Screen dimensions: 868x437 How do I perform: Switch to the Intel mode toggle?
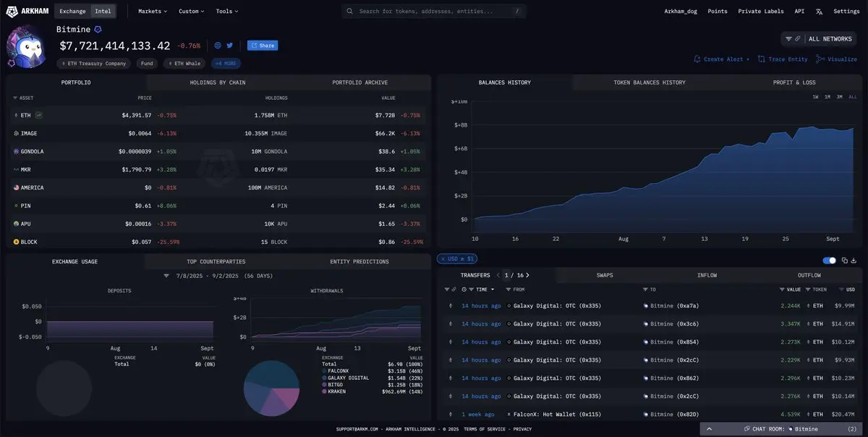tap(102, 12)
